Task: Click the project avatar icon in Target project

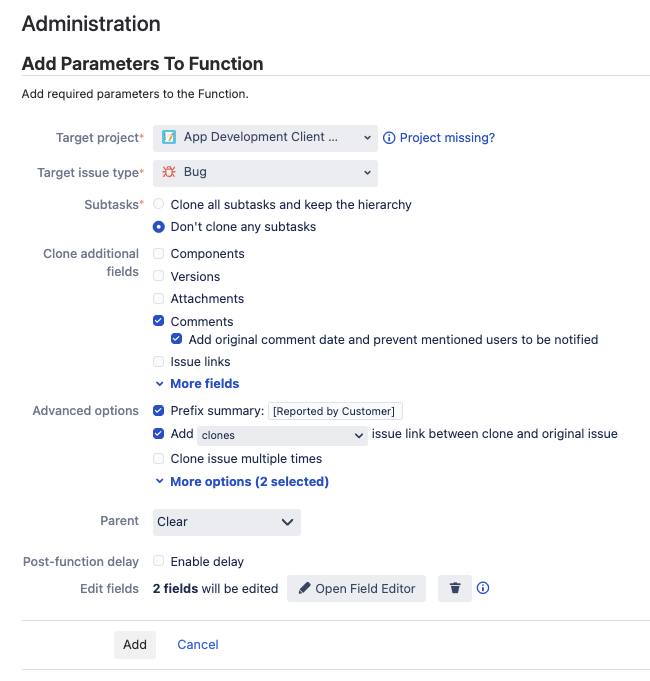Action: click(169, 137)
